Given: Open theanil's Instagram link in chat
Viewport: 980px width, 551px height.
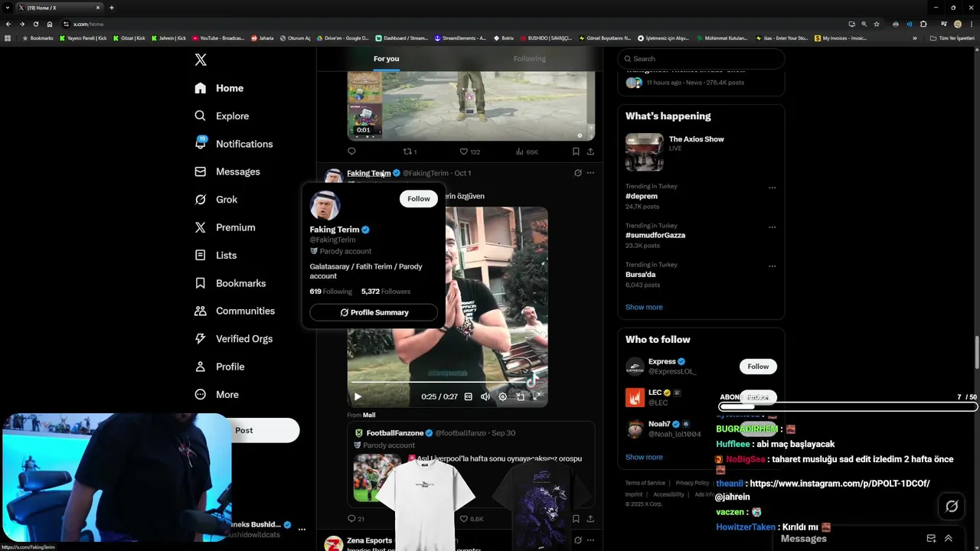Looking at the screenshot, I should (840, 484).
